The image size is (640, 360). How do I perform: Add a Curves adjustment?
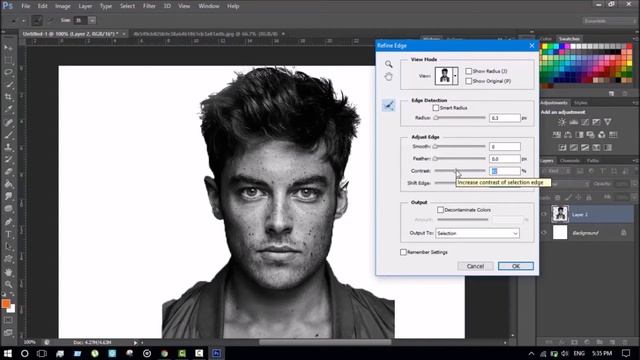pos(585,122)
